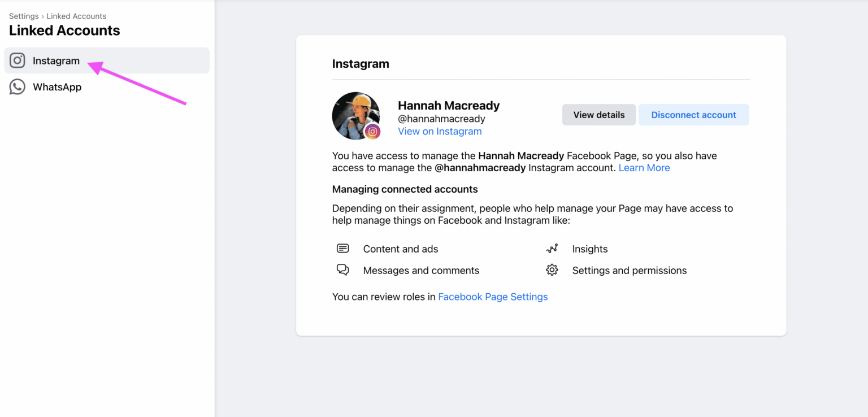Click the Settings and permissions gear icon
Viewport: 868px width, 417px height.
[552, 270]
